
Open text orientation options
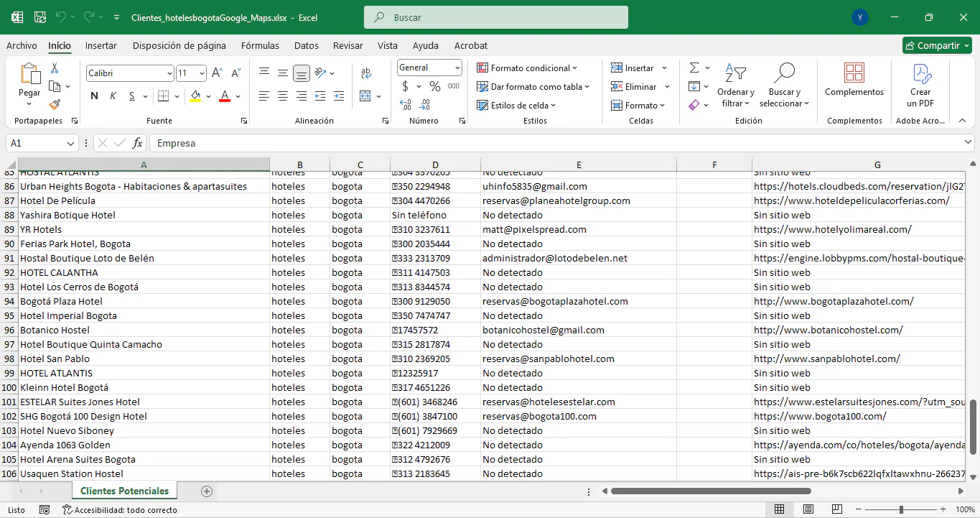320,73
